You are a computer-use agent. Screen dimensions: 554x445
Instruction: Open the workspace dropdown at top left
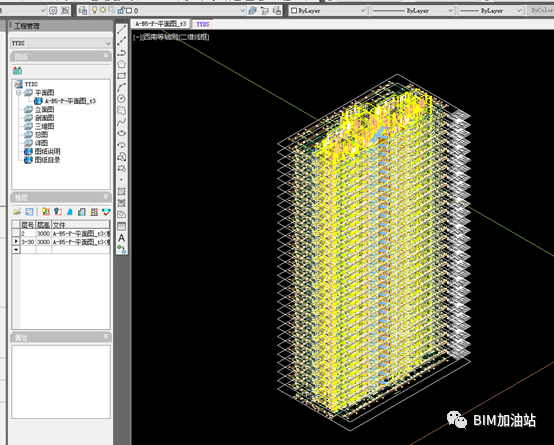pyautogui.click(x=43, y=11)
